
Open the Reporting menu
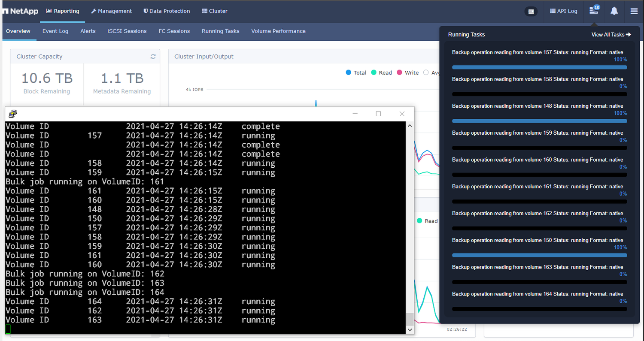point(63,11)
